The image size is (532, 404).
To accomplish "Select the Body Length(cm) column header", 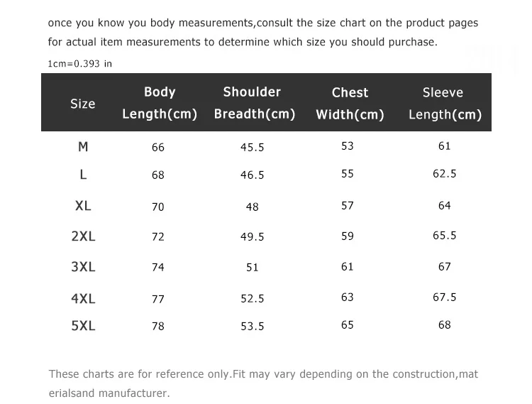I will (160, 103).
